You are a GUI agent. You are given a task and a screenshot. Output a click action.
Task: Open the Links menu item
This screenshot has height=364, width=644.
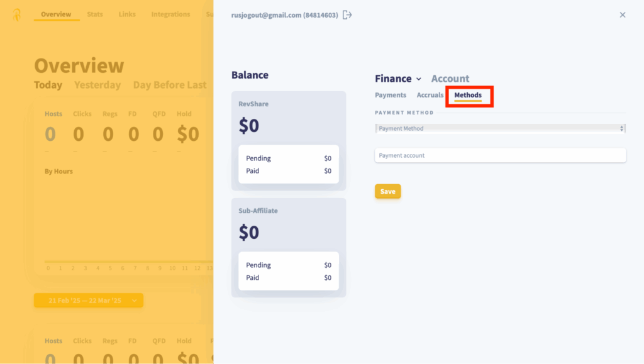coord(127,14)
